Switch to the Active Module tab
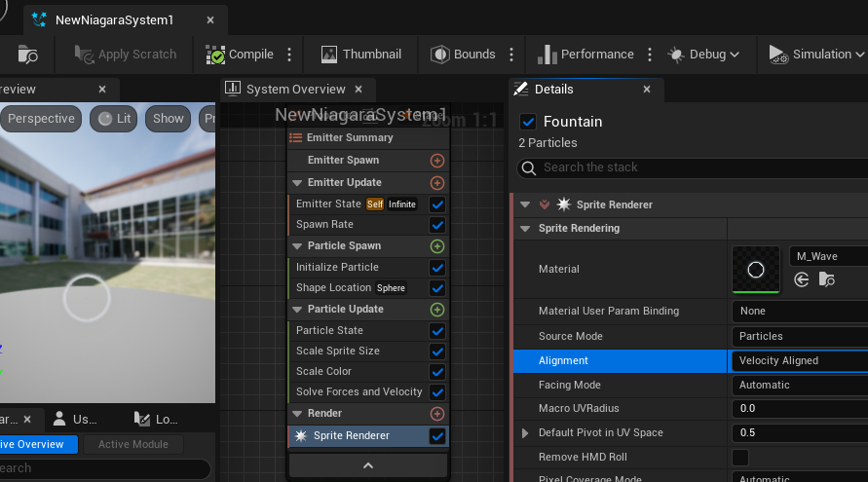The image size is (868, 482). click(x=132, y=444)
